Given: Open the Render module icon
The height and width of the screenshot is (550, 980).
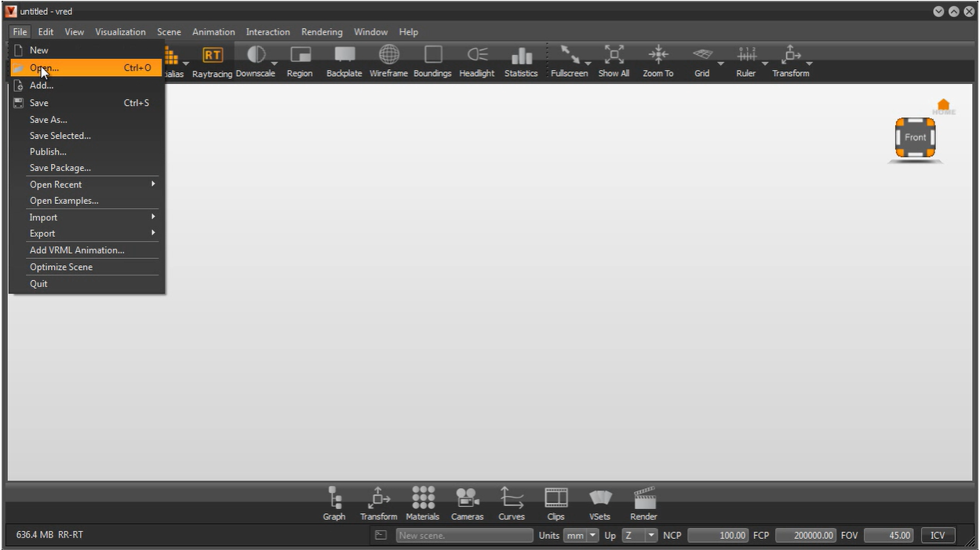Looking at the screenshot, I should (644, 497).
